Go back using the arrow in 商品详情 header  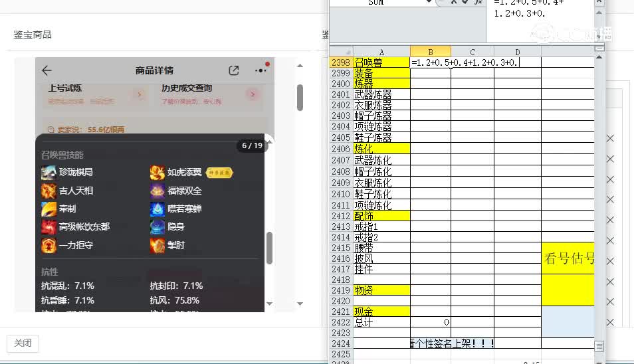[47, 70]
